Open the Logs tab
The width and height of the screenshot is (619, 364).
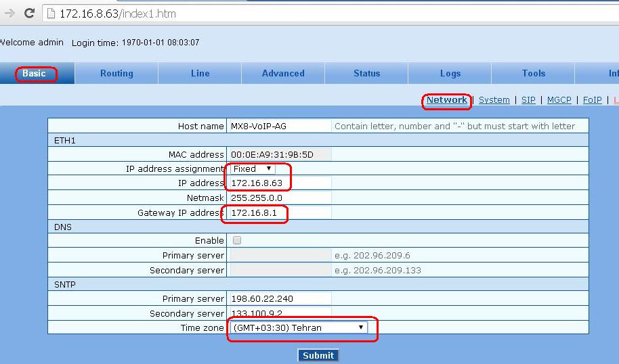(x=450, y=73)
